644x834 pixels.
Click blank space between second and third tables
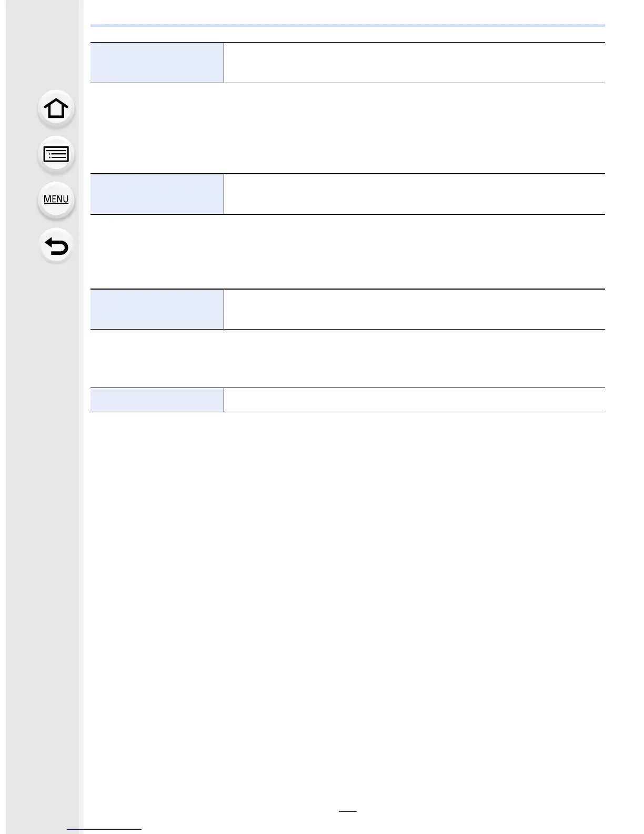pyautogui.click(x=348, y=251)
